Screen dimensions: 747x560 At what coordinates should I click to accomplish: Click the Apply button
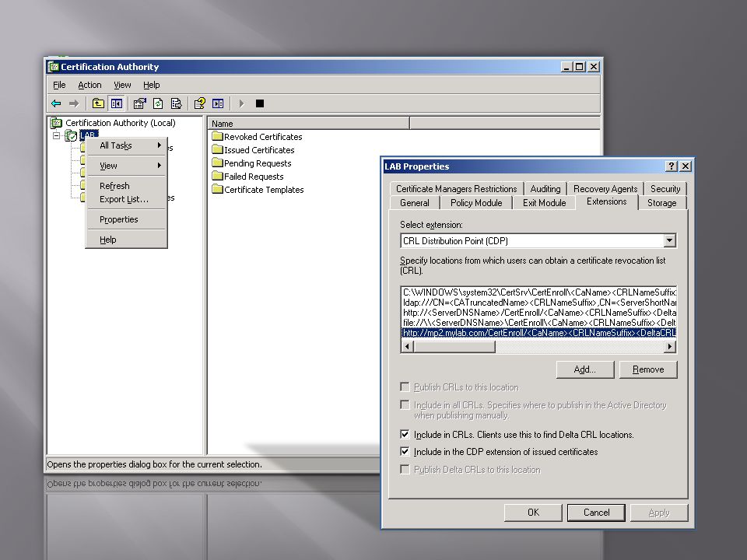659,513
